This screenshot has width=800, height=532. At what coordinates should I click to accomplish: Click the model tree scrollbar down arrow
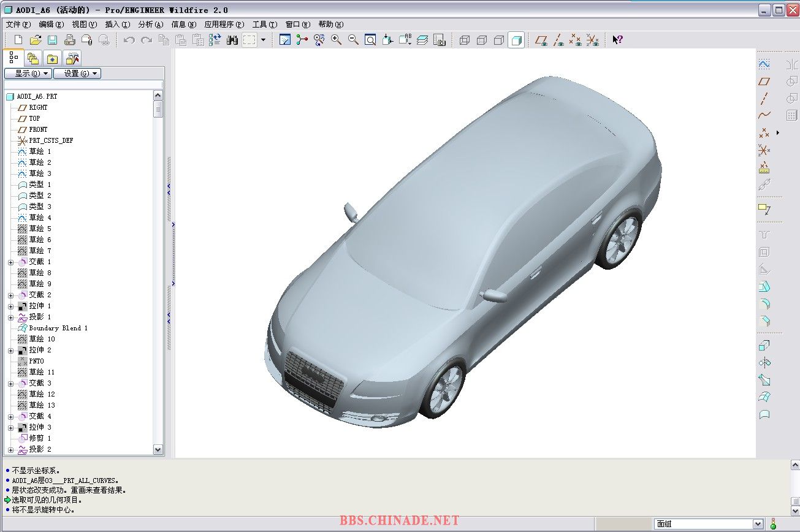point(158,450)
